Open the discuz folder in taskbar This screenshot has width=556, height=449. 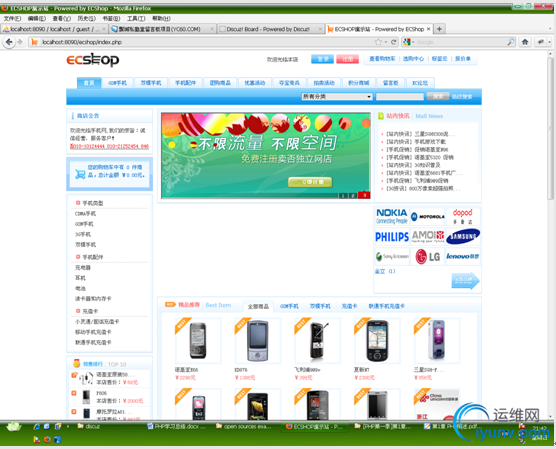coord(89,426)
